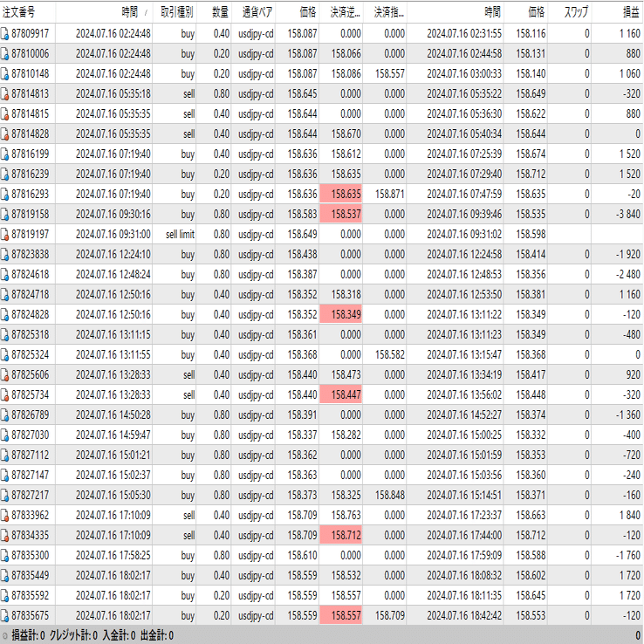Click the クレジット計: 0 summary text

point(73,636)
